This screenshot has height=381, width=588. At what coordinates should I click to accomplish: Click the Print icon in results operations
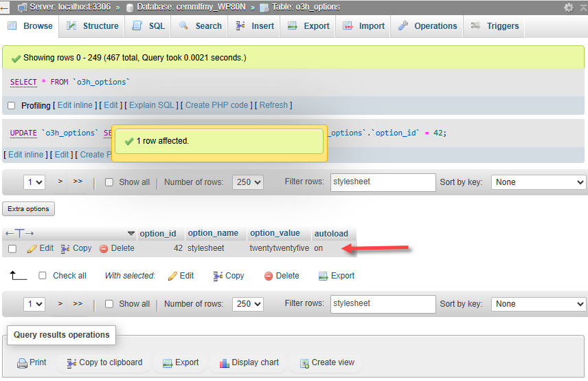coord(23,363)
